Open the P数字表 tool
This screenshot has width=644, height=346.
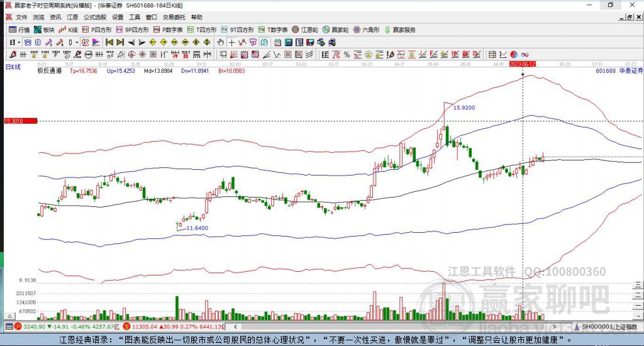168,30
